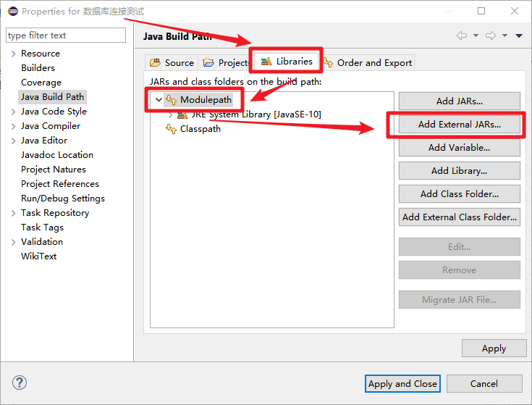Cancel the properties dialog
The height and width of the screenshot is (405, 532).
click(x=484, y=383)
